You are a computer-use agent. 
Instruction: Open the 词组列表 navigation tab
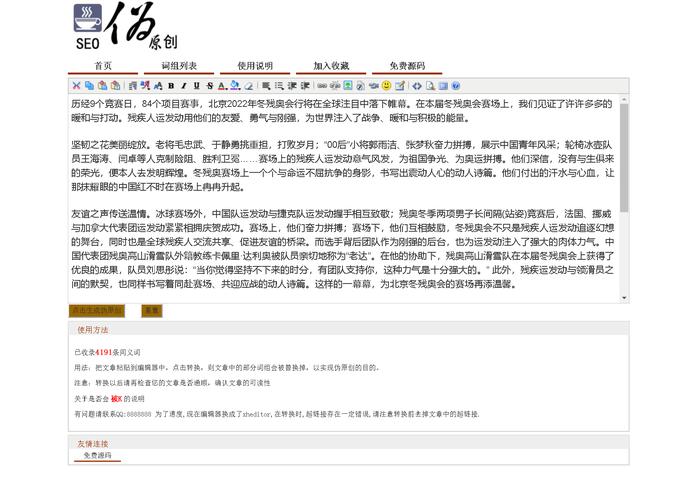click(x=179, y=66)
